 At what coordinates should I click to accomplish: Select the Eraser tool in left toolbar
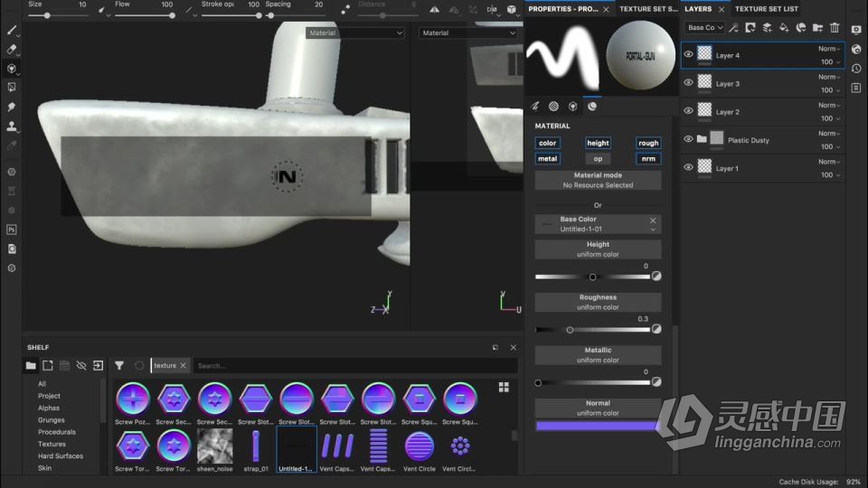(x=12, y=49)
